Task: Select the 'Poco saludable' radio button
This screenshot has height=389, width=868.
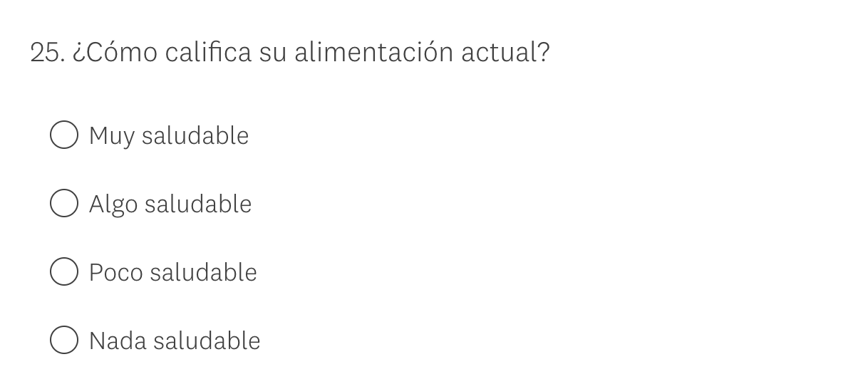Action: coord(64,272)
